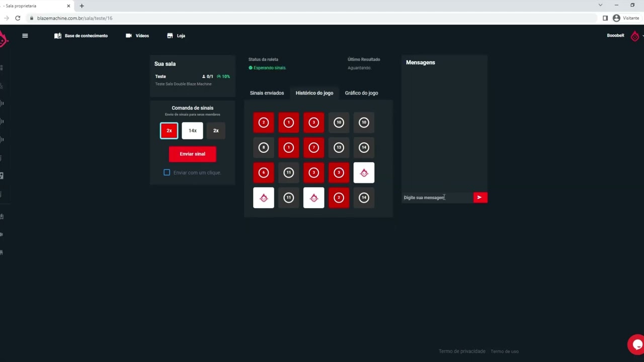Open the Termo de privacidade link
Viewport: 644px width, 362px height.
pos(462,351)
